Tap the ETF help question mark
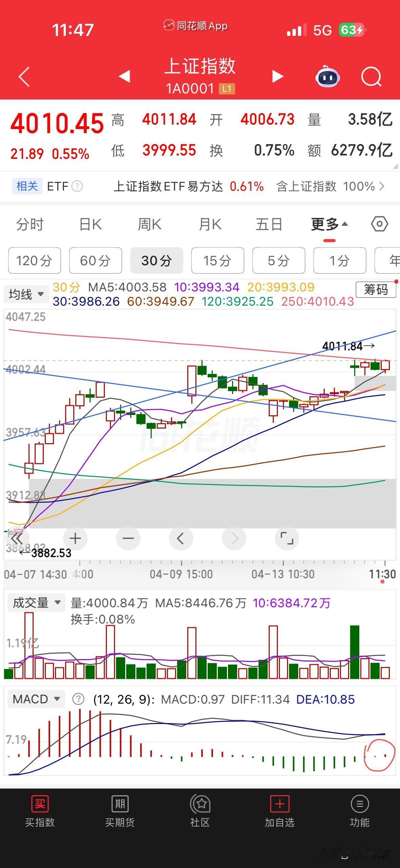400x868 pixels. tap(77, 186)
